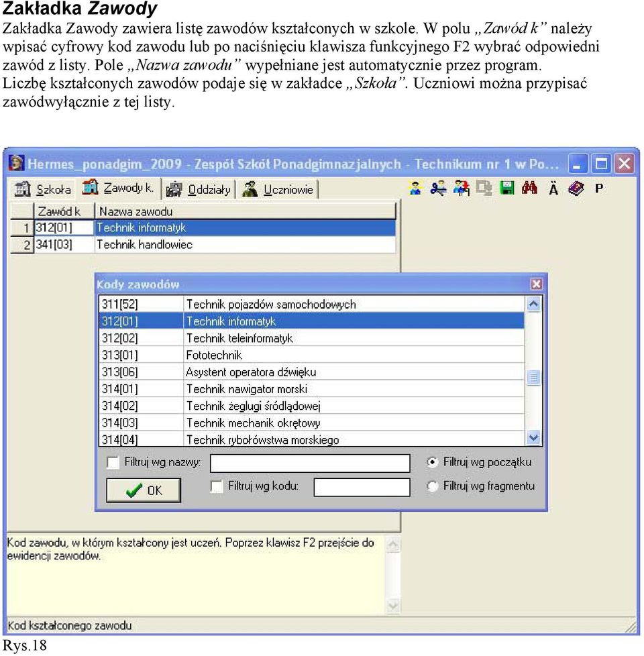This screenshot has height=656, width=644.
Task: Click the Hermes application icon in title bar
Action: coord(16,163)
